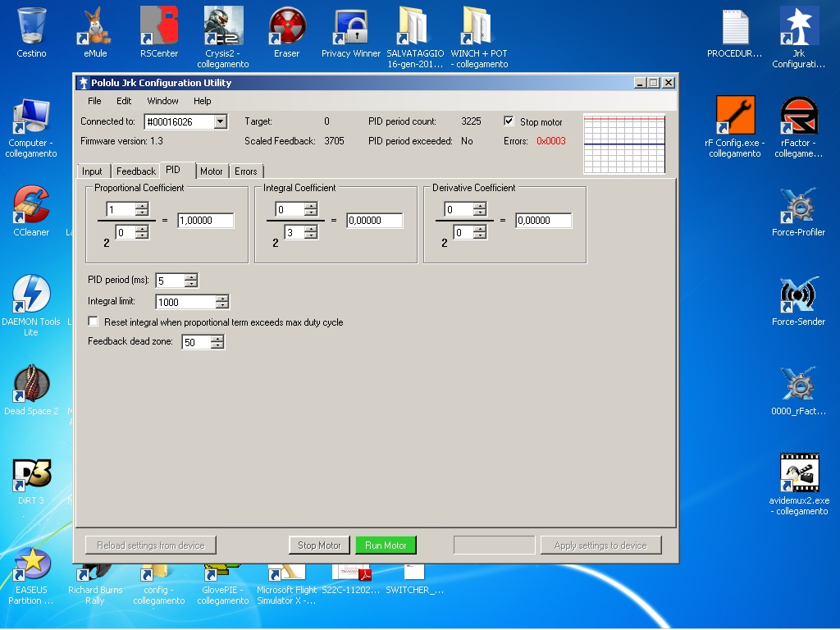Increase the proportional coefficient numerator

[x=142, y=206]
